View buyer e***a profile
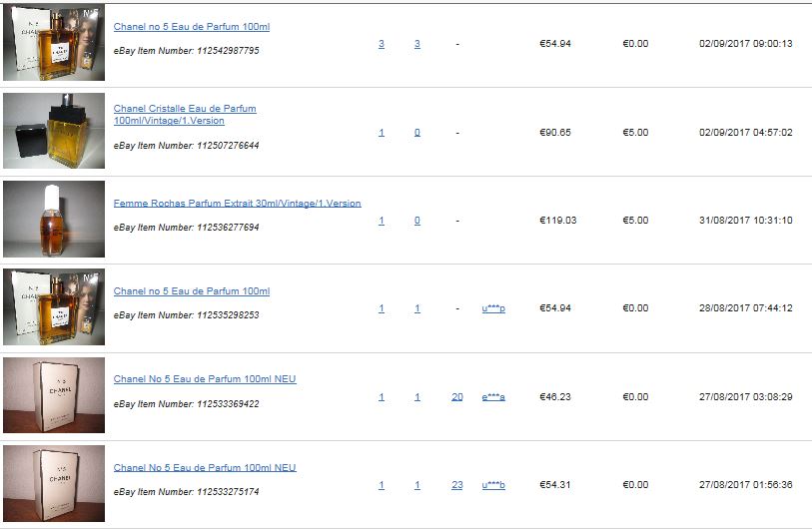Viewport: 812px width, 529px height. coord(493,397)
